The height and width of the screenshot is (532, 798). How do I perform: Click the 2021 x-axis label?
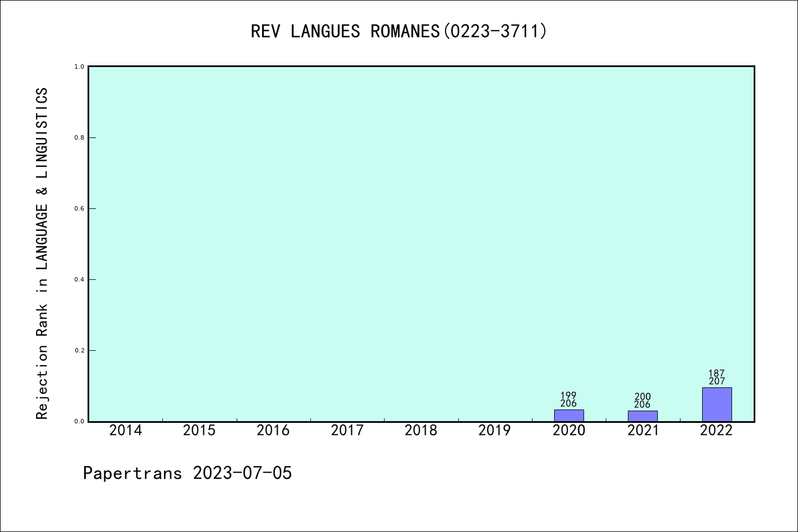(x=643, y=430)
